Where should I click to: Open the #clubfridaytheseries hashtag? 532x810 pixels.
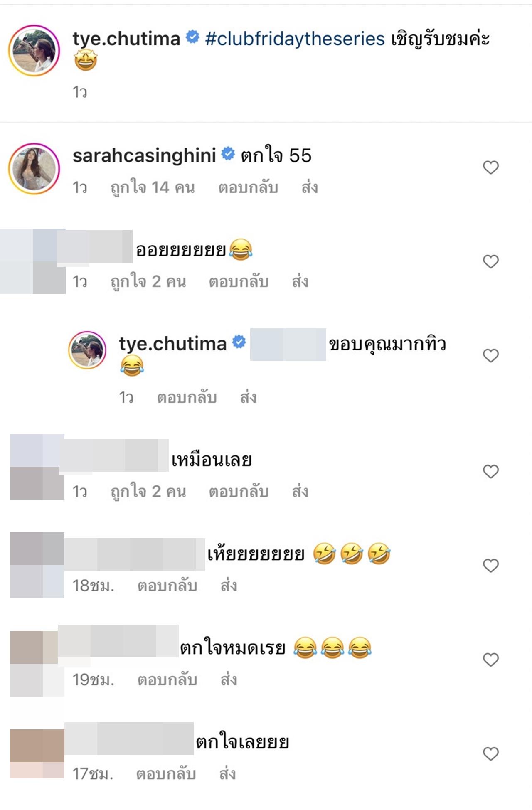point(295,39)
